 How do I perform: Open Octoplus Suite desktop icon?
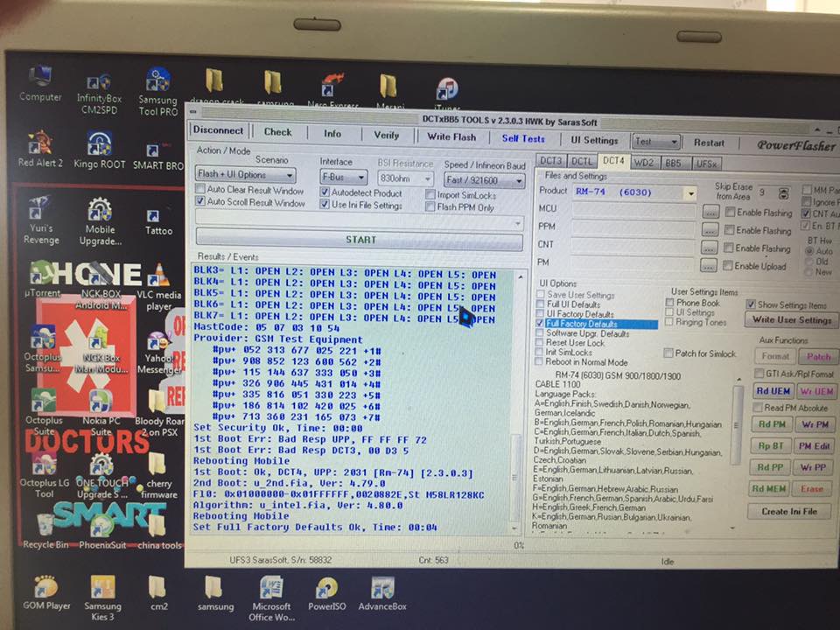(x=44, y=411)
